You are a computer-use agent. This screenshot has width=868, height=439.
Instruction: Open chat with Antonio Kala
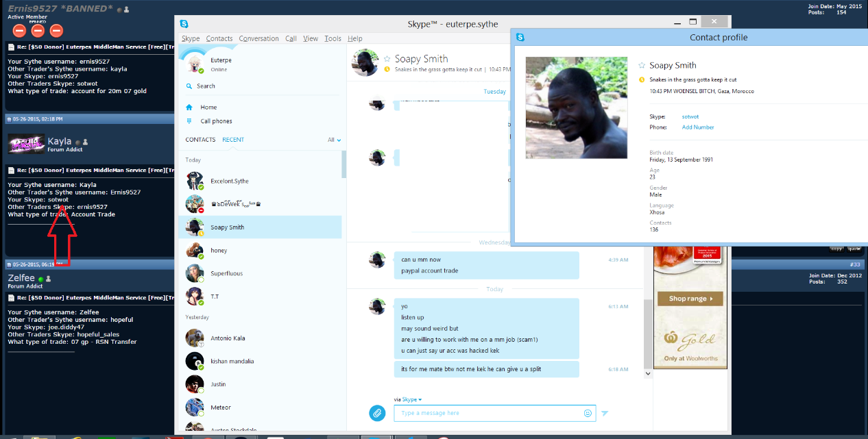point(260,338)
